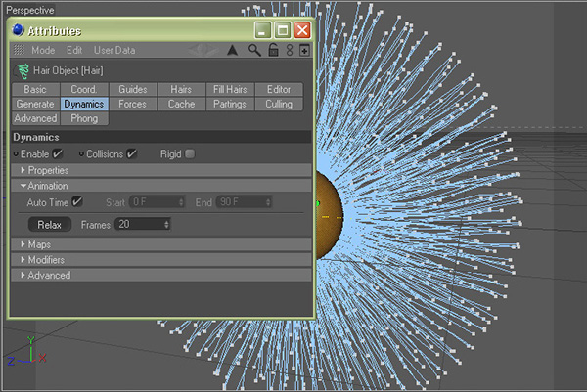Image resolution: width=587 pixels, height=392 pixels.
Task: Open new Attribute Manager icon
Action: (x=304, y=50)
